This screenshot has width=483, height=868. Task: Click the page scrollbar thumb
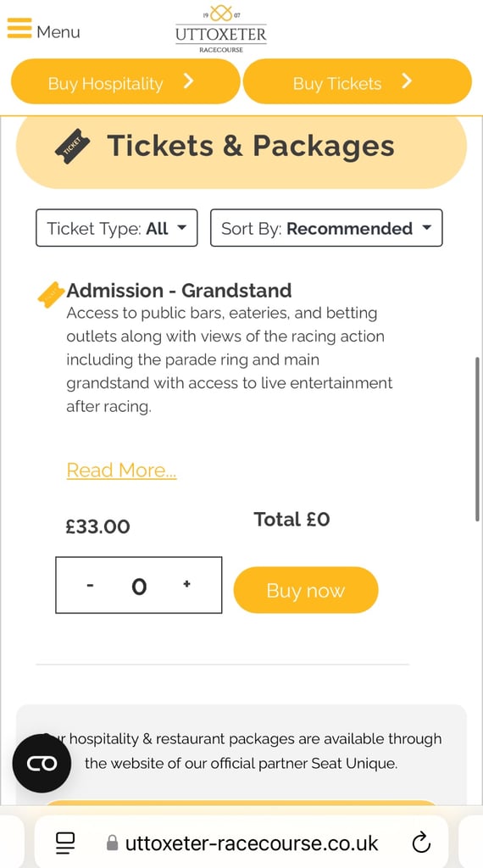click(x=477, y=440)
